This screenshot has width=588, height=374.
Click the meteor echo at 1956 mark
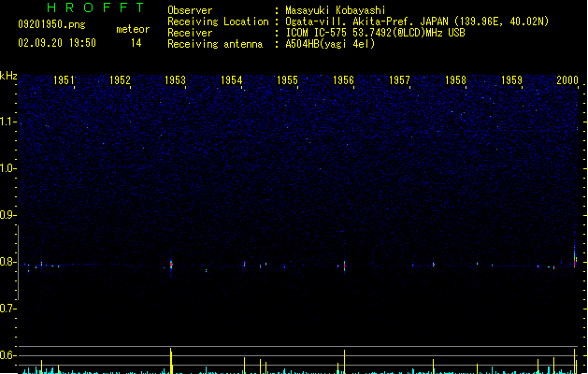(x=344, y=266)
